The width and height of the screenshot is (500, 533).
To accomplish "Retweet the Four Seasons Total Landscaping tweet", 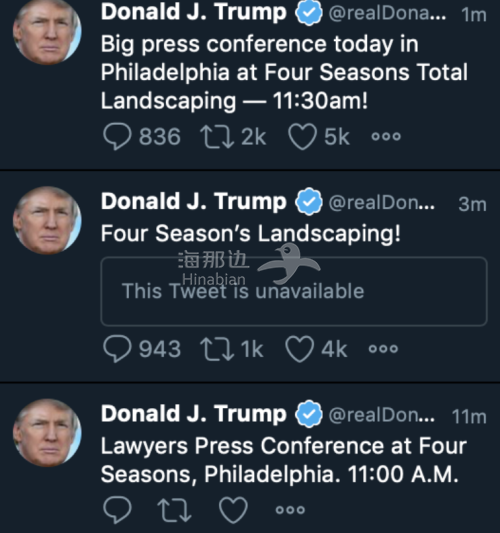I will coord(217,137).
